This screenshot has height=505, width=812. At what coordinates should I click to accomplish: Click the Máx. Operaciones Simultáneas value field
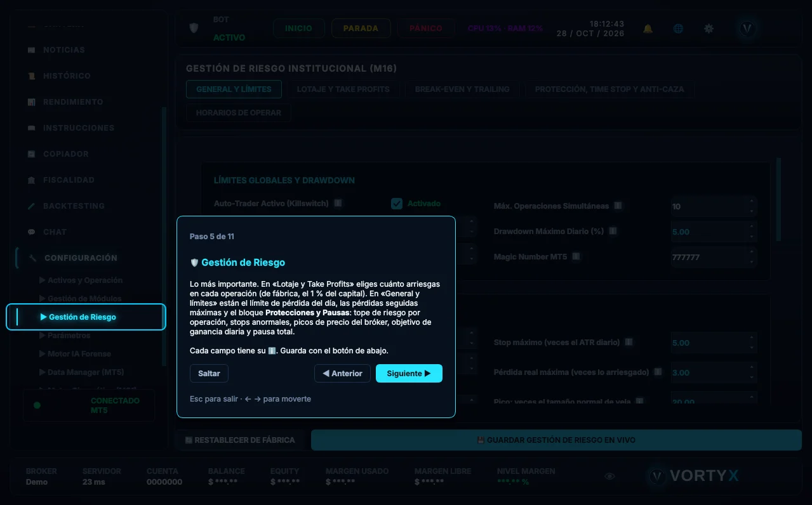click(714, 206)
